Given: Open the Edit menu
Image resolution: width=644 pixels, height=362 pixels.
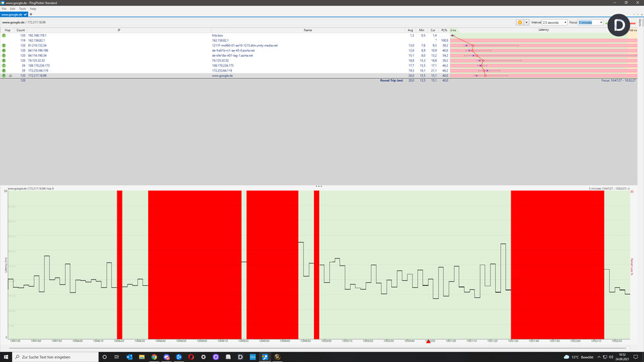Looking at the screenshot, I should point(13,8).
